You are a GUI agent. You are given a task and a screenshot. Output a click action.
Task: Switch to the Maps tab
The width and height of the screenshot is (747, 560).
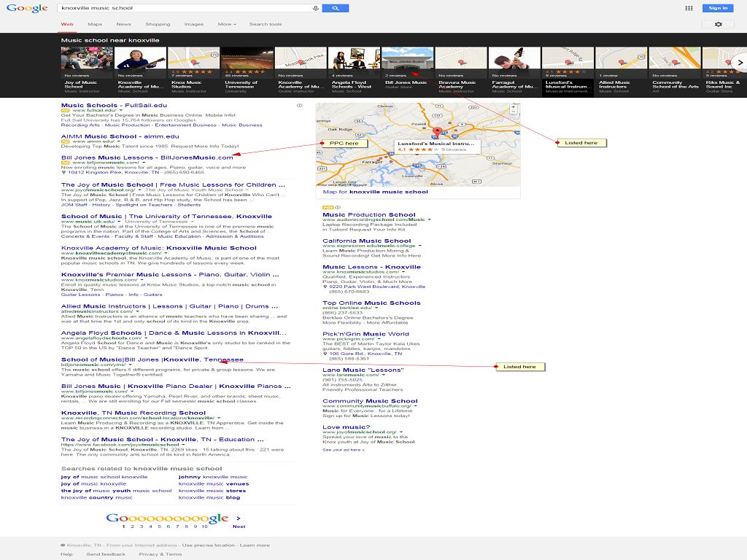point(95,24)
